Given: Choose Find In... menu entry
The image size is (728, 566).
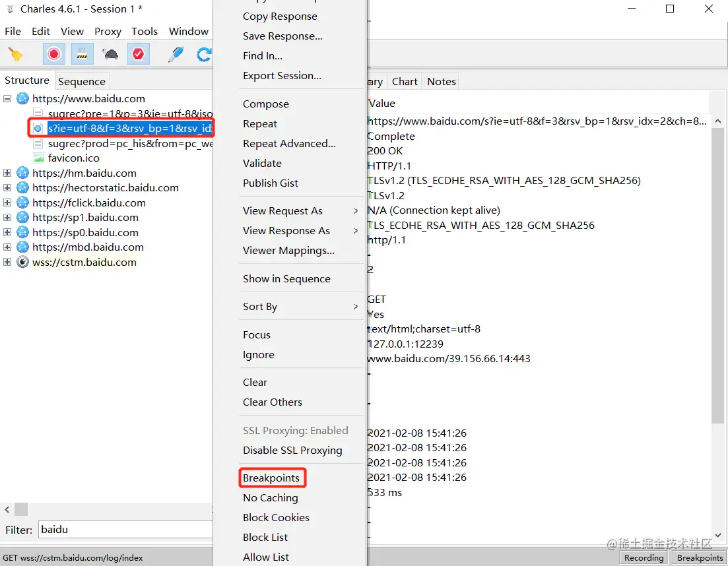Looking at the screenshot, I should [x=262, y=55].
